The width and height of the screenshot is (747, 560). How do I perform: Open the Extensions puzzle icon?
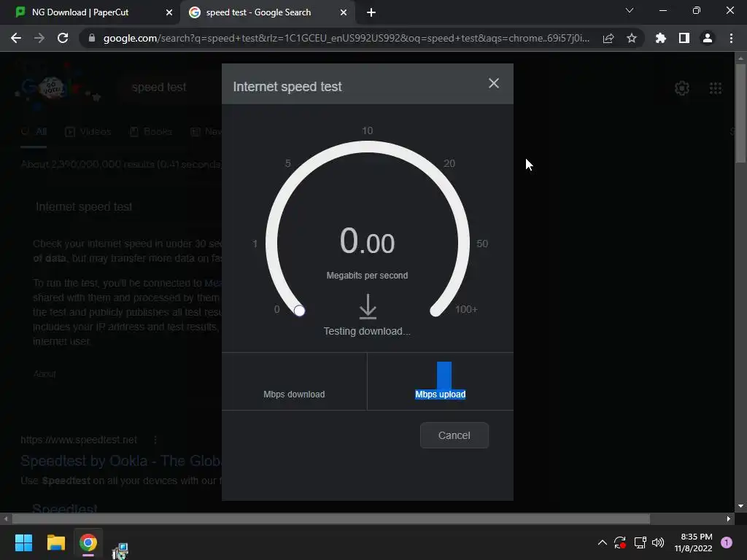pyautogui.click(x=661, y=38)
